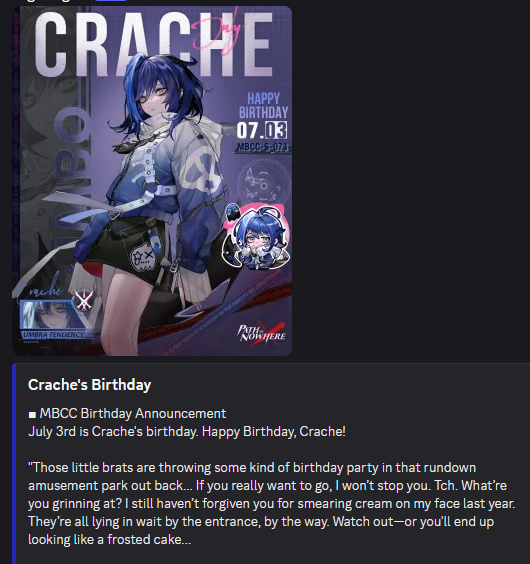Image resolution: width=530 pixels, height=564 pixels.
Task: Click the crossed swords emblem icon
Action: 84,300
